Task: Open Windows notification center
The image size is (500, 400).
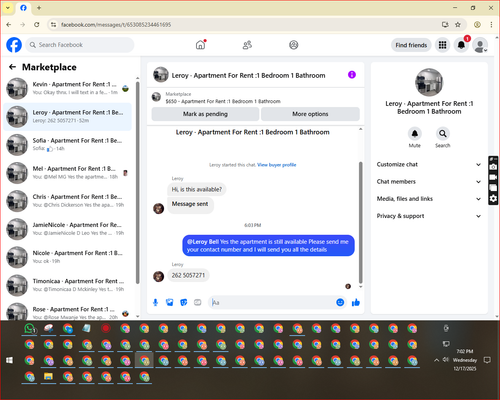Action: [x=487, y=360]
